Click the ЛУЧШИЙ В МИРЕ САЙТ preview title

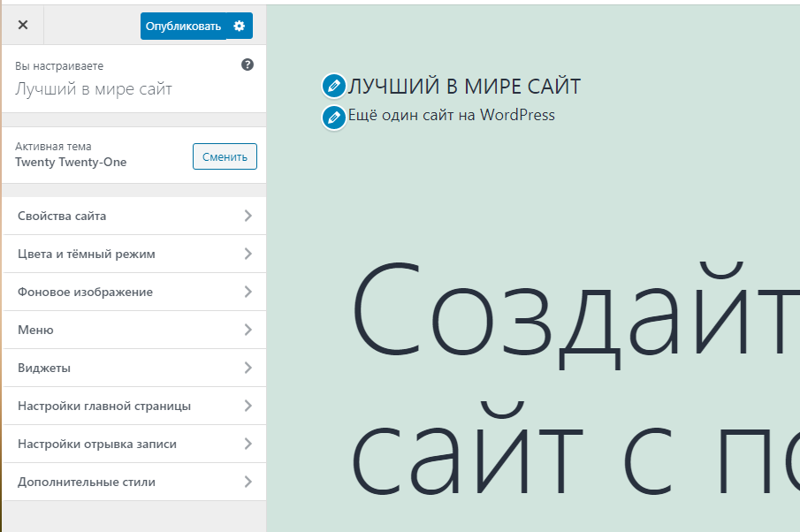coord(464,87)
